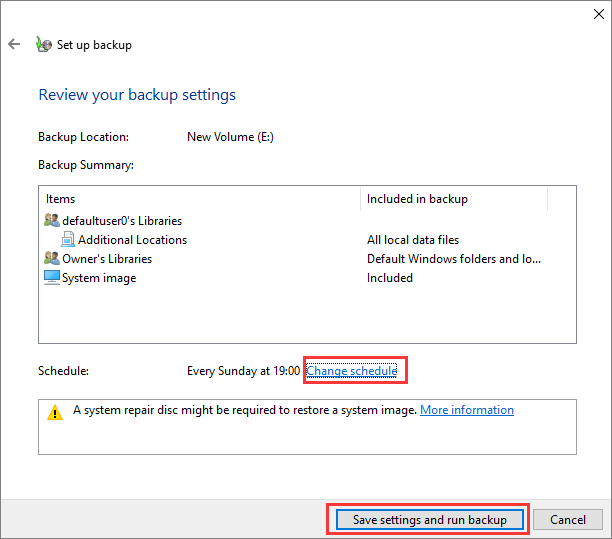Image resolution: width=612 pixels, height=539 pixels.
Task: Click the Set up backup wizard icon
Action: point(43,45)
